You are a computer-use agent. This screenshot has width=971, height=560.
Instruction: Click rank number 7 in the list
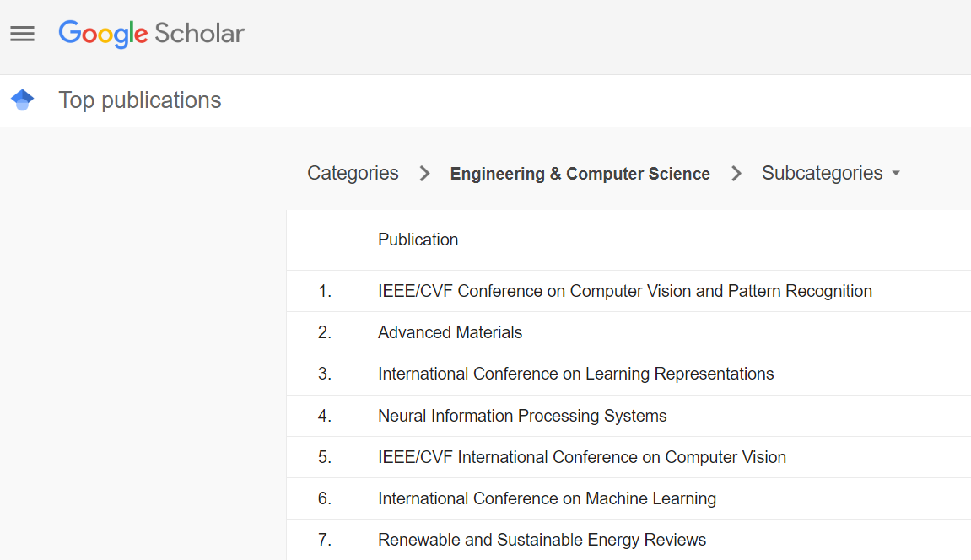click(325, 540)
